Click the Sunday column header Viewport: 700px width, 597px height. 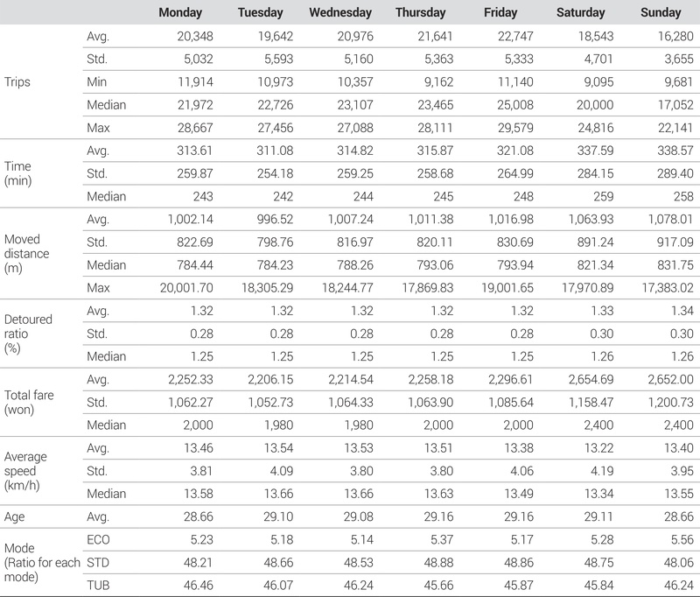(661, 13)
